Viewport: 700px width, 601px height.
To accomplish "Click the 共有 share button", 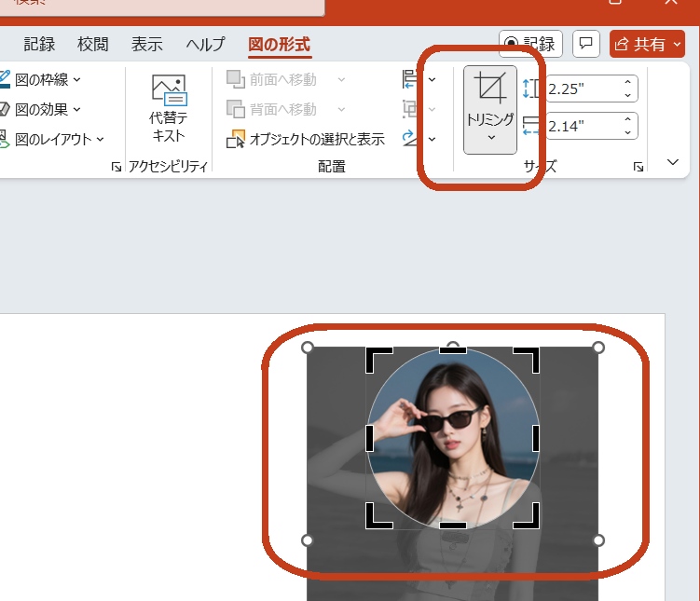I will click(x=640, y=44).
